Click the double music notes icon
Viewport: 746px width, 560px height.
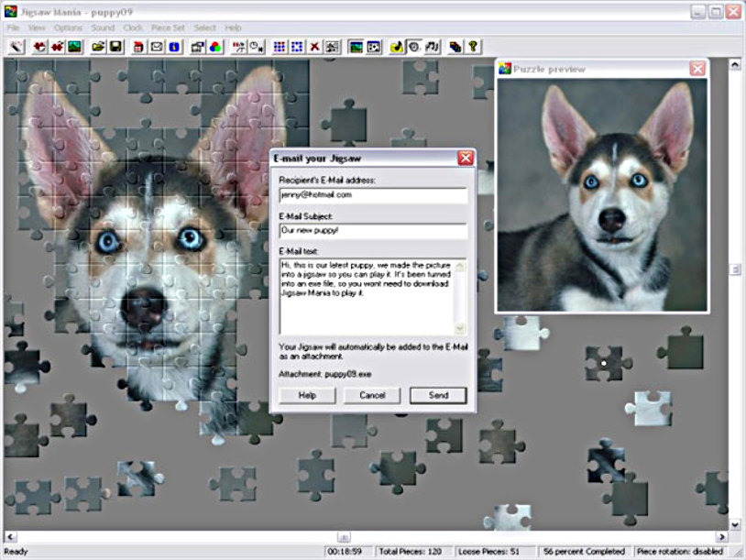(432, 47)
